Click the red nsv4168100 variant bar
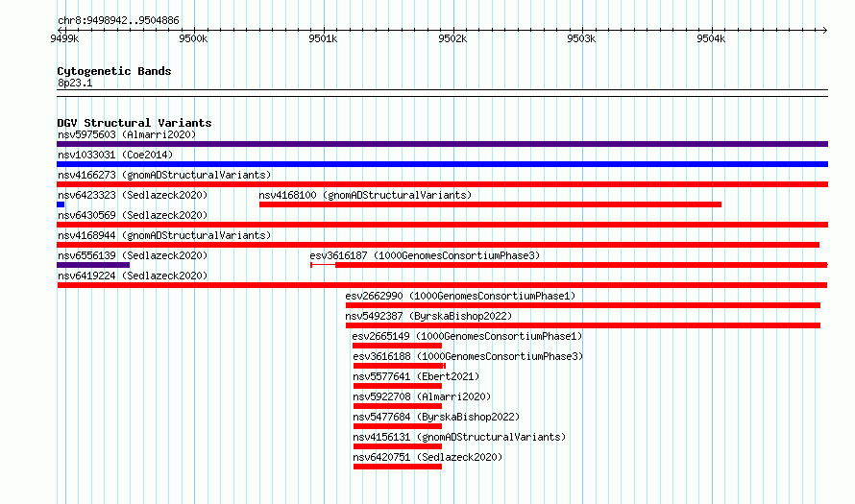Screen dimensions: 855x504 click(490, 204)
